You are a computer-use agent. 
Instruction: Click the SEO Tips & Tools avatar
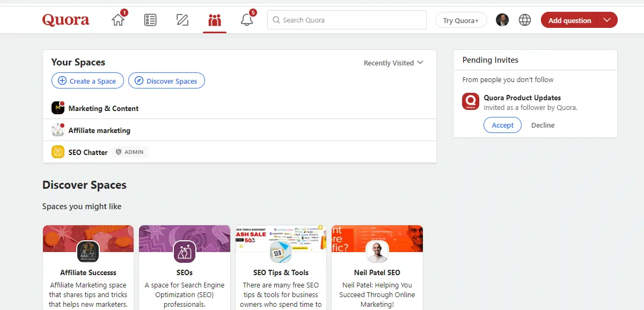coord(281,252)
